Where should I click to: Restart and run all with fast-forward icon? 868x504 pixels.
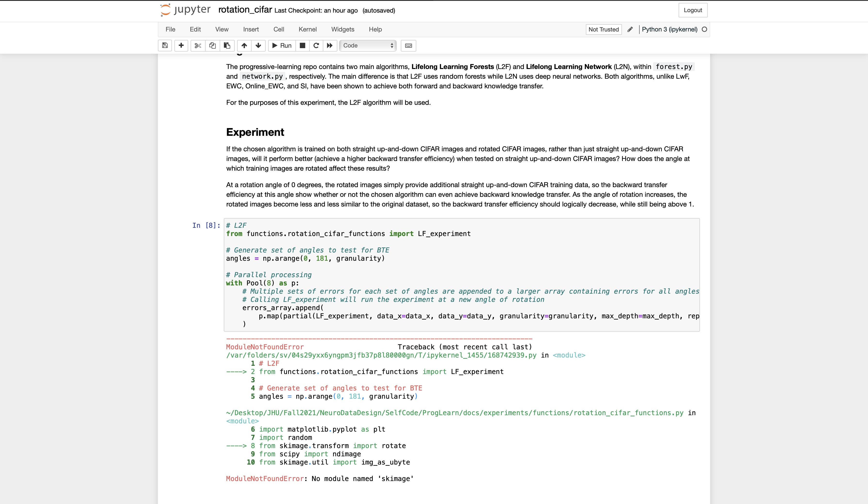330,46
